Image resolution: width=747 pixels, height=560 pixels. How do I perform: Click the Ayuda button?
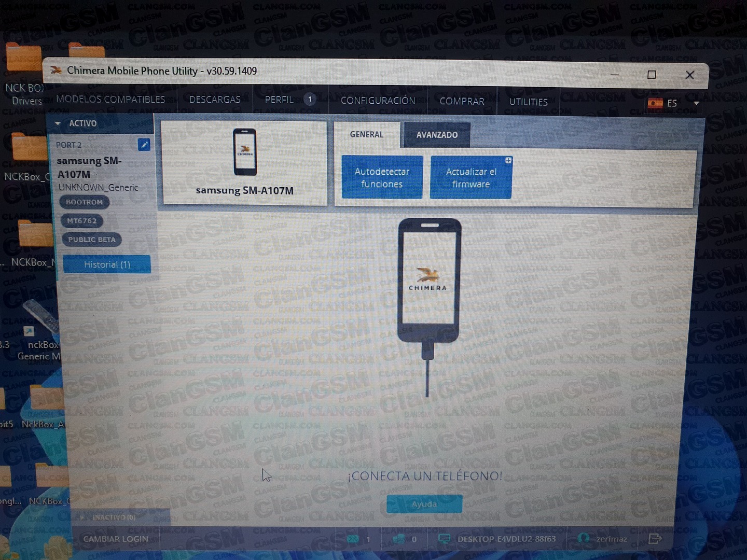424,503
